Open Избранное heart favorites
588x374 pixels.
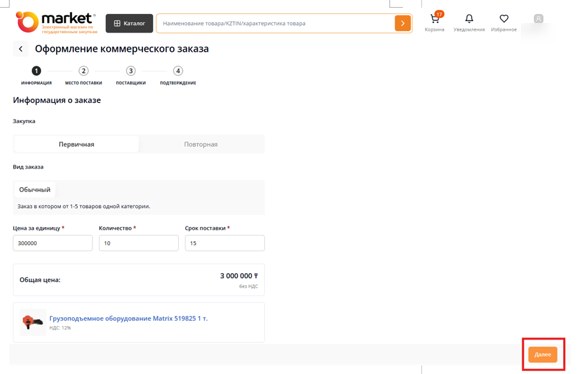tap(504, 22)
